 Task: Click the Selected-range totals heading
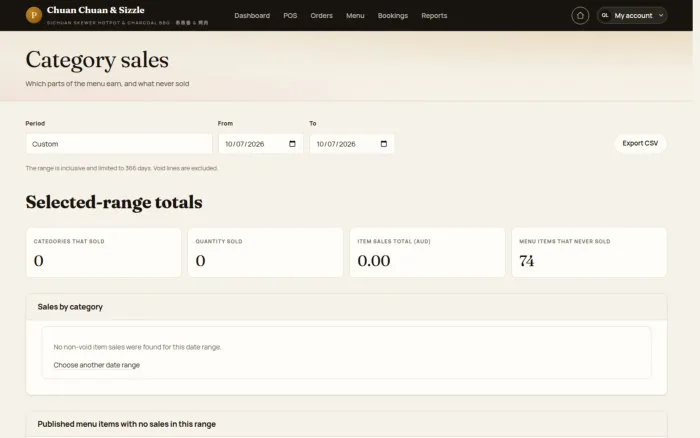point(114,202)
